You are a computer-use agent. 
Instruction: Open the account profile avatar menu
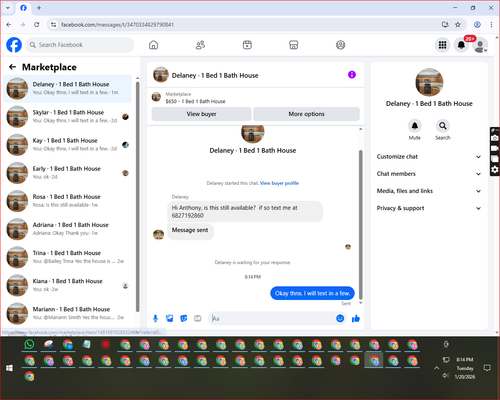click(x=480, y=45)
